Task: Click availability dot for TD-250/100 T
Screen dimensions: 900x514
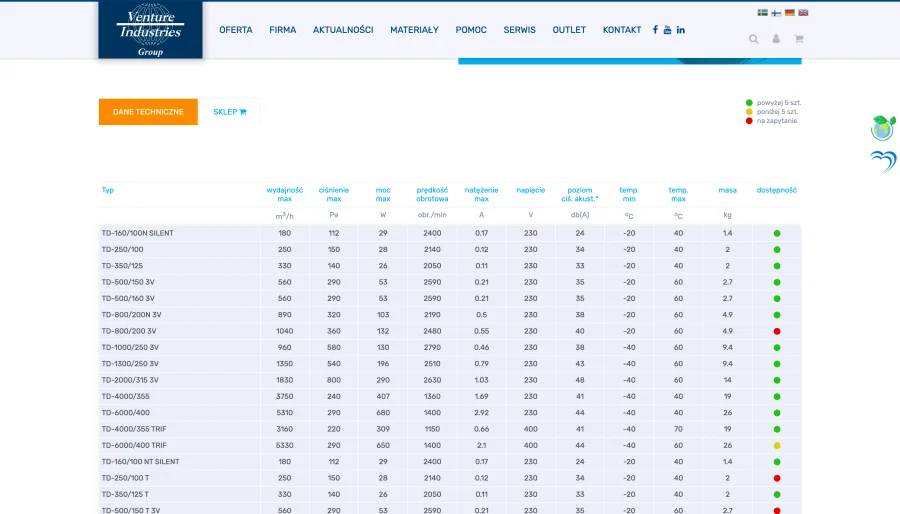Action: pyautogui.click(x=777, y=478)
